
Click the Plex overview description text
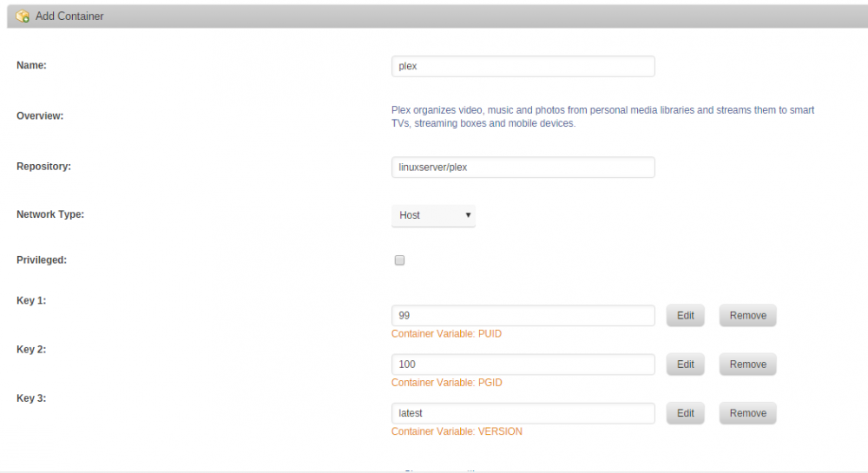point(603,116)
